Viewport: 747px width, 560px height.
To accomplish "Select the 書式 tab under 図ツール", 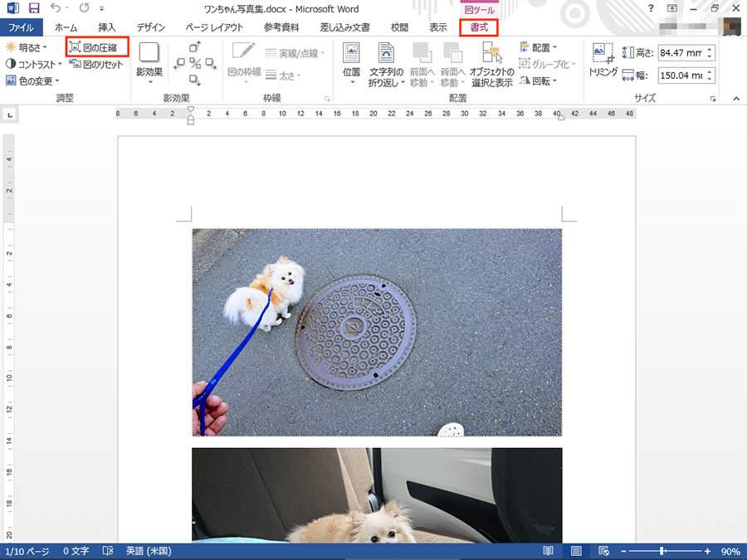I will [x=479, y=27].
